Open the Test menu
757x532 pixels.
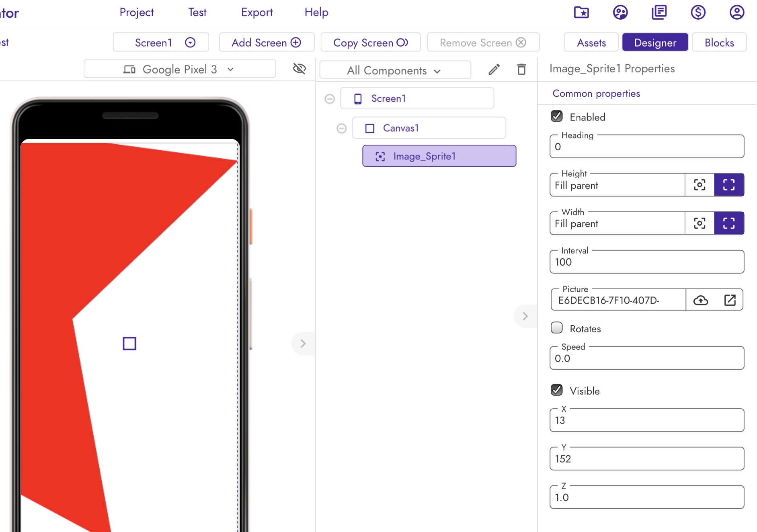(197, 12)
